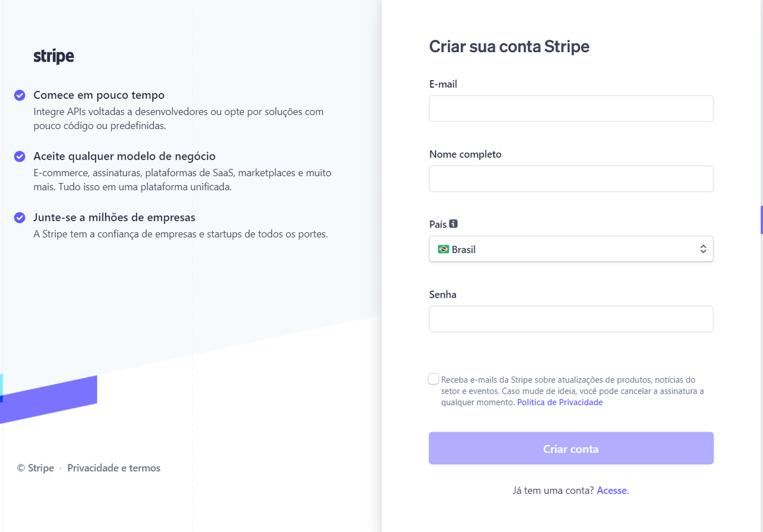Click the Senha label text

(443, 295)
